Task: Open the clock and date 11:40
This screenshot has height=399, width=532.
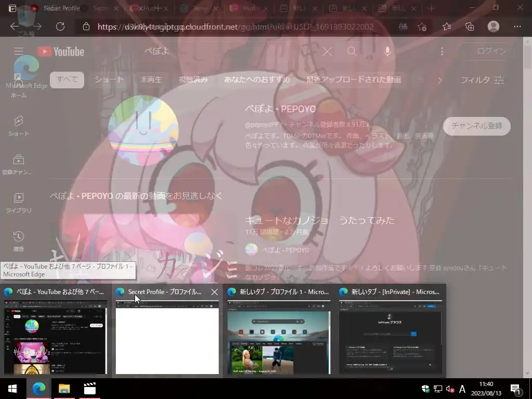Action: pyautogui.click(x=486, y=389)
